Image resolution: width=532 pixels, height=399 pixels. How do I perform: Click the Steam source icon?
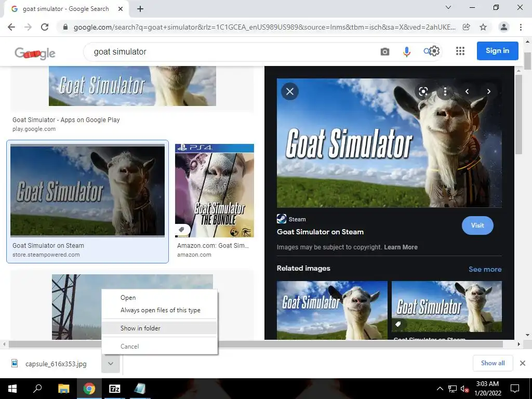[282, 219]
